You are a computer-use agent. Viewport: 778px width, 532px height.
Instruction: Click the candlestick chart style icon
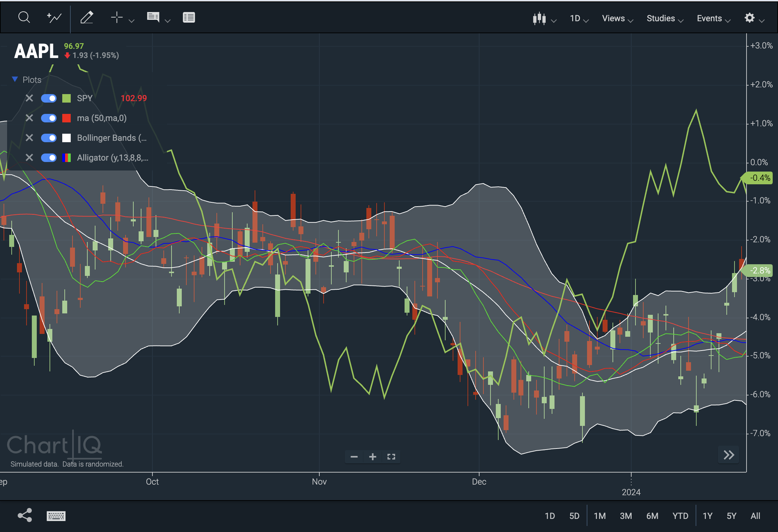pyautogui.click(x=539, y=18)
